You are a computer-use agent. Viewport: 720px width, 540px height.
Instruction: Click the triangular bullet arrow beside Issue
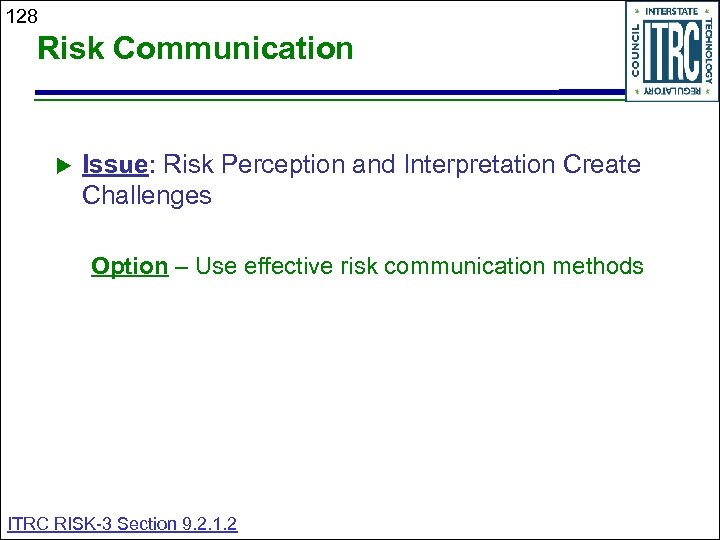pos(60,164)
